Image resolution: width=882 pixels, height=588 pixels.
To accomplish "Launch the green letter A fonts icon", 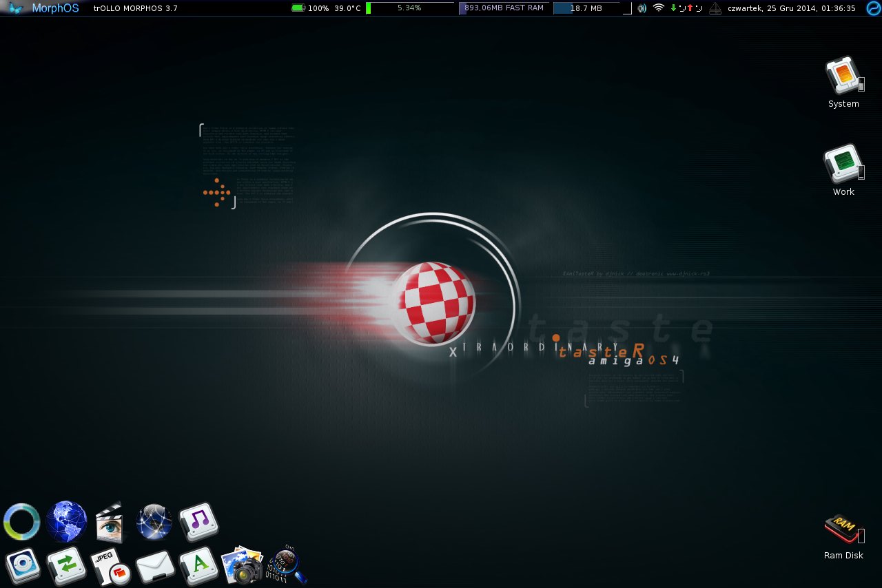I will [198, 566].
